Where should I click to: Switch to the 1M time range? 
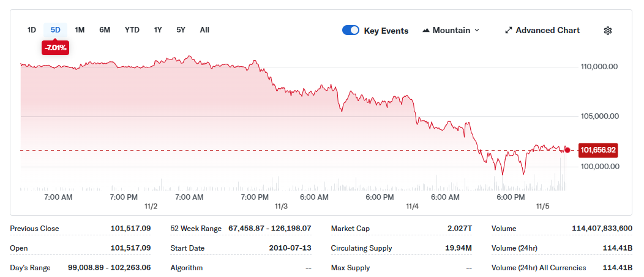coord(80,30)
